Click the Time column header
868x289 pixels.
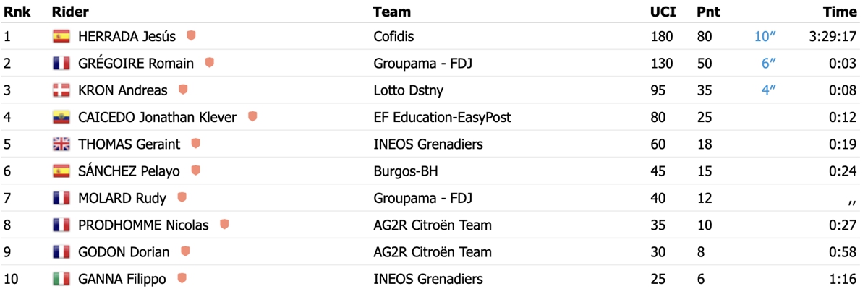click(841, 12)
